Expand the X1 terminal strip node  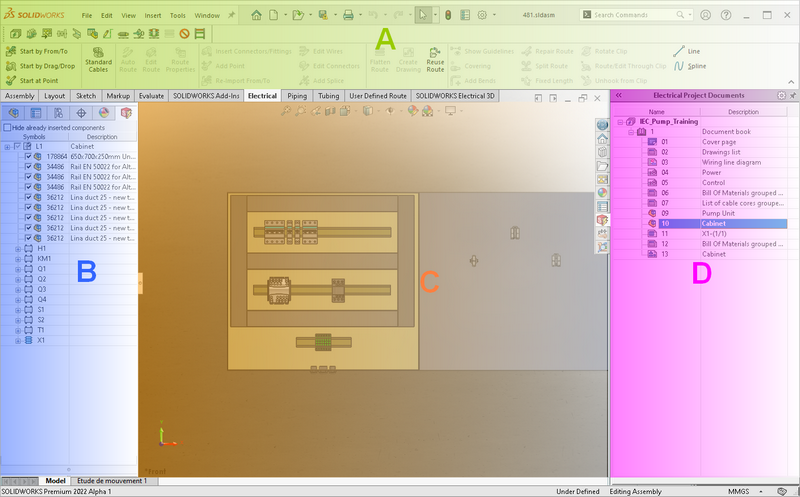(17, 340)
